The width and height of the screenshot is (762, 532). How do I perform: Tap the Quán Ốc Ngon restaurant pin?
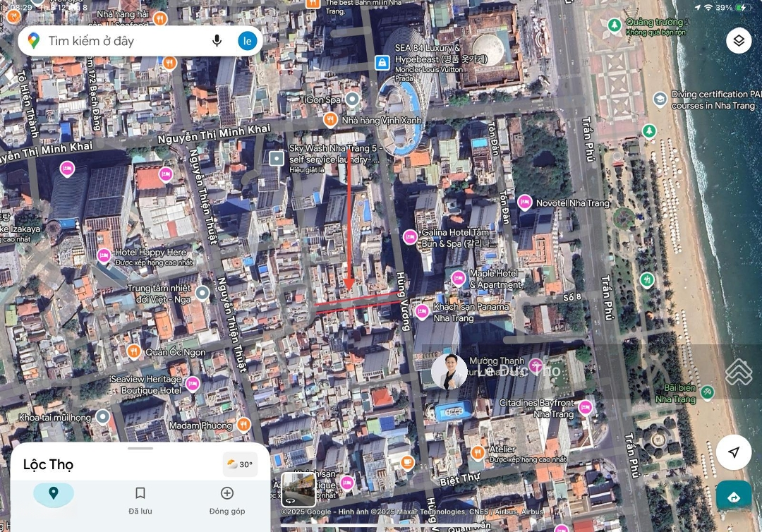pyautogui.click(x=133, y=351)
